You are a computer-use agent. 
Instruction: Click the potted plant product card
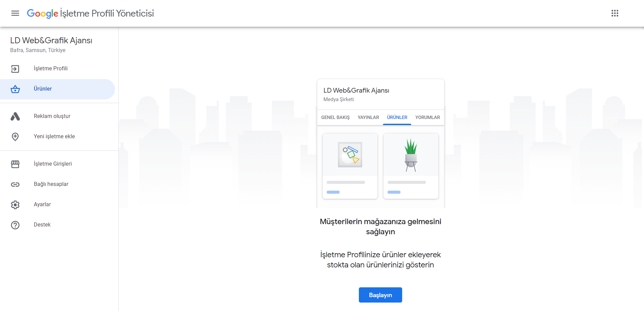pos(411,166)
